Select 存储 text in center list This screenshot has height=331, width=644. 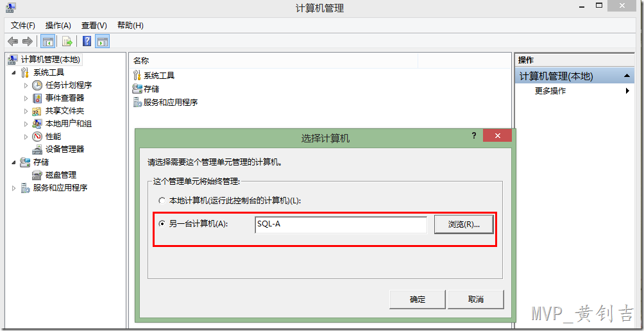coord(151,89)
